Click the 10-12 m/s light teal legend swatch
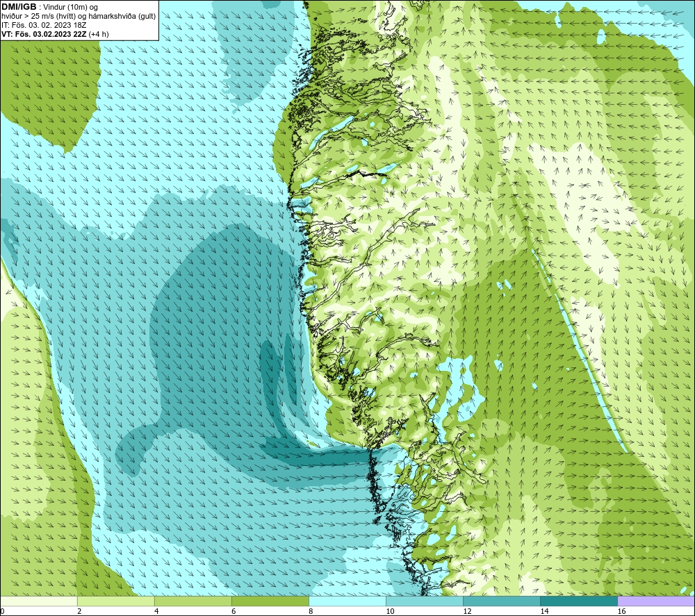Image resolution: width=695 pixels, height=616 pixels. [x=424, y=601]
